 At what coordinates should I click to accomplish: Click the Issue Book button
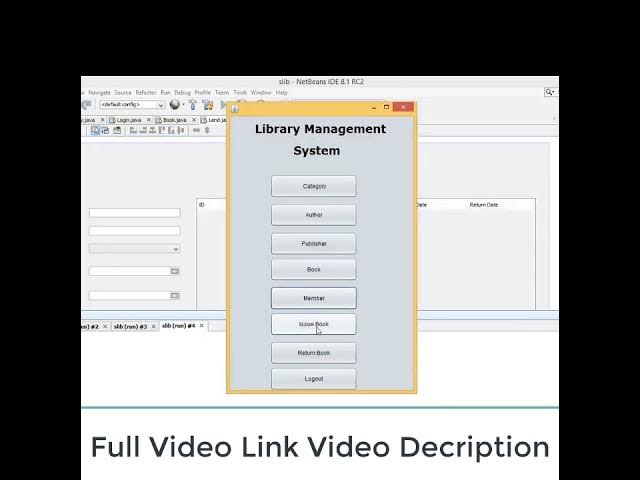[x=314, y=324]
